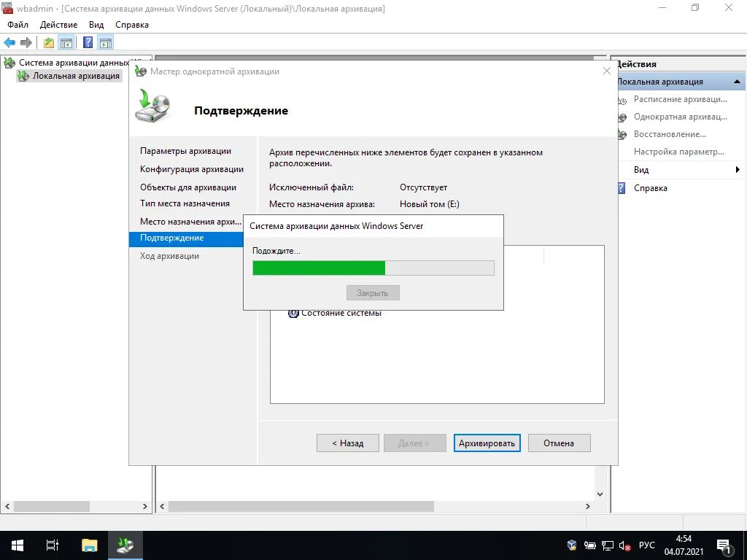Click the Справка question-mark icon in Actions
The height and width of the screenshot is (560, 747).
tap(622, 188)
